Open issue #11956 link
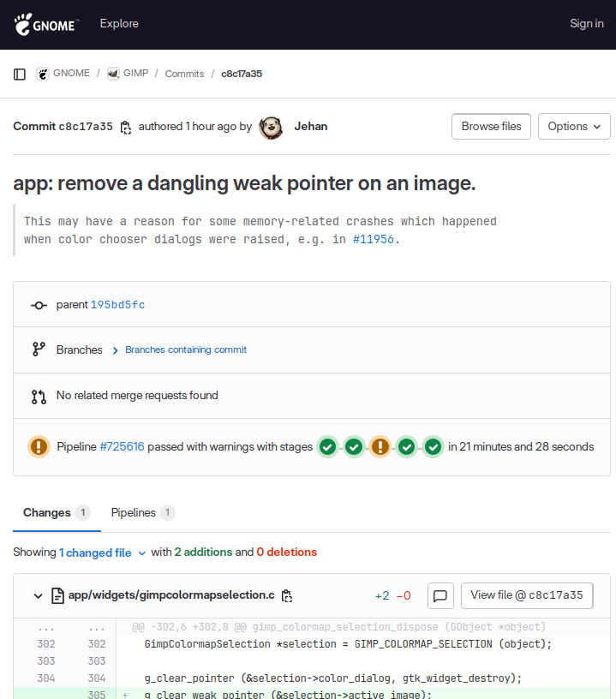The image size is (616, 699). (x=373, y=239)
